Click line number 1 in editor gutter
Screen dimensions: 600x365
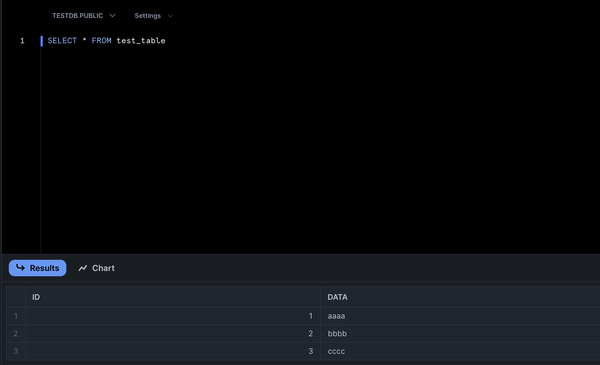coord(22,41)
